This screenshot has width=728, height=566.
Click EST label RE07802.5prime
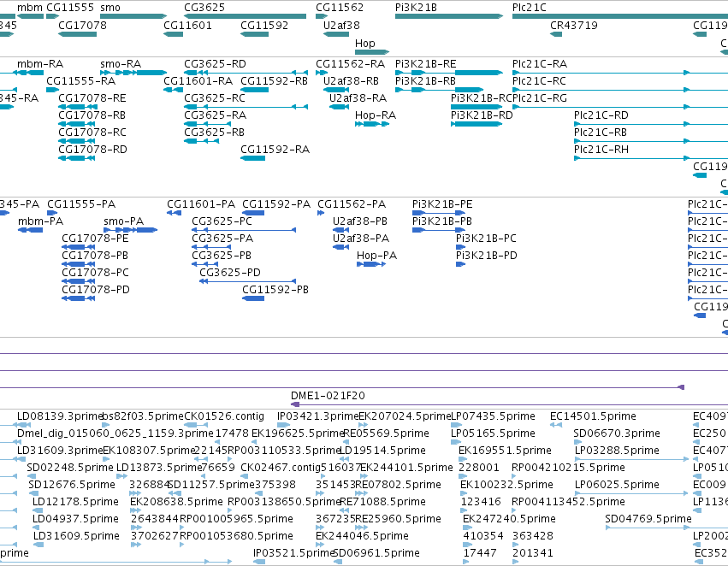(x=398, y=484)
